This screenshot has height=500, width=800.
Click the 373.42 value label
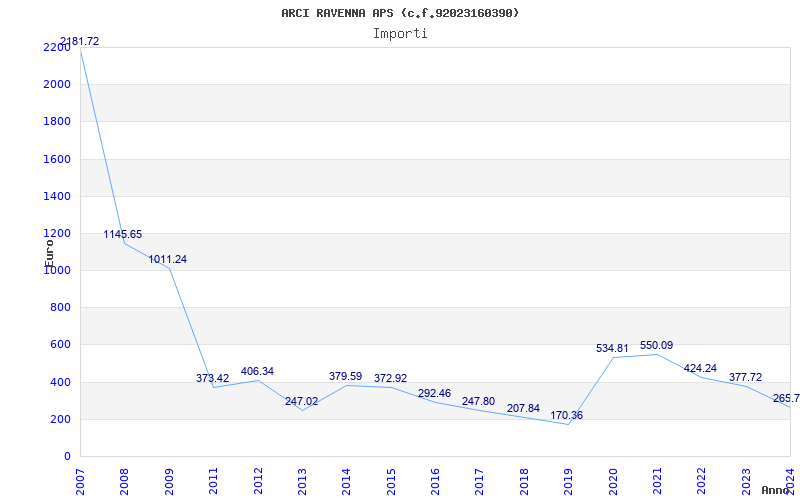[212, 378]
